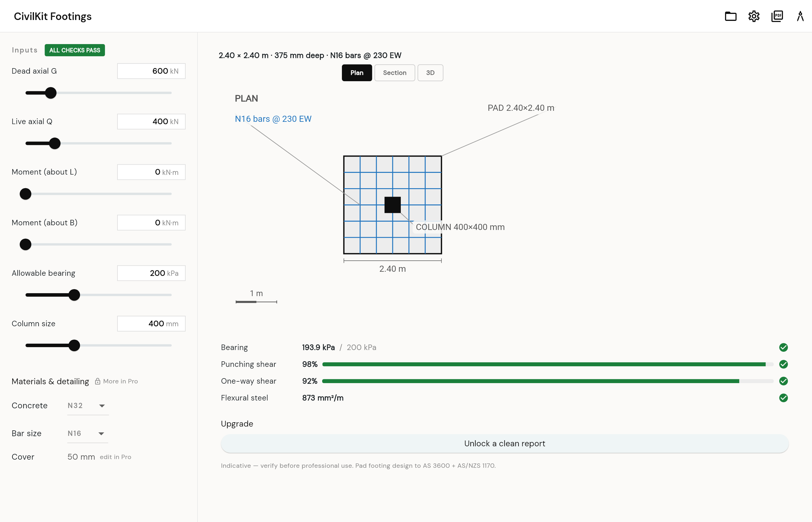Screen dimensions: 812x522
Task: Click the Materials & detailing heading
Action: (50, 381)
